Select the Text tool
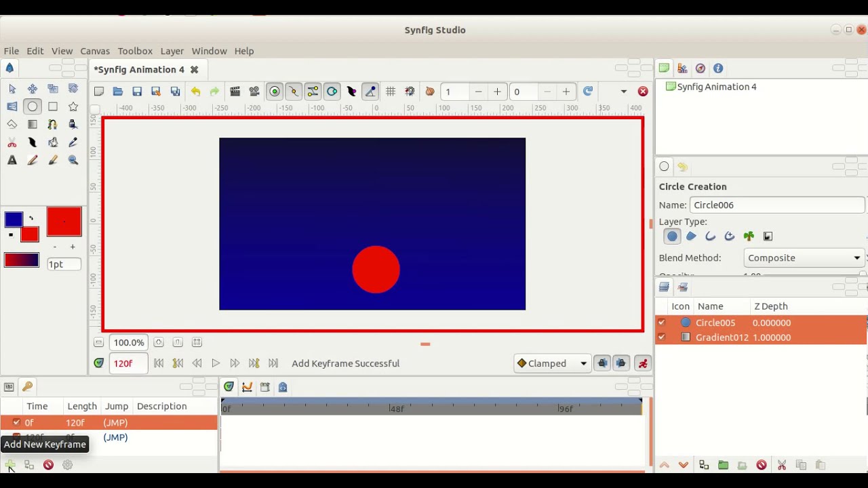The width and height of the screenshot is (868, 488). [x=12, y=161]
